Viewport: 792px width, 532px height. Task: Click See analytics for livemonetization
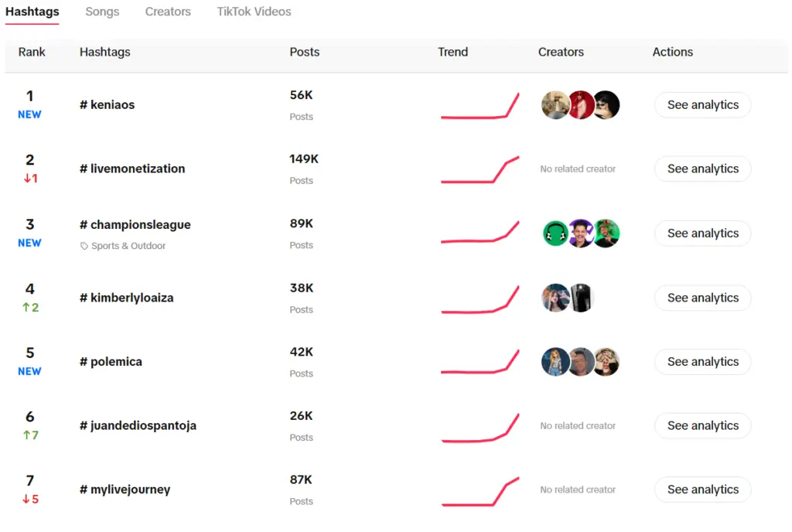tap(702, 169)
